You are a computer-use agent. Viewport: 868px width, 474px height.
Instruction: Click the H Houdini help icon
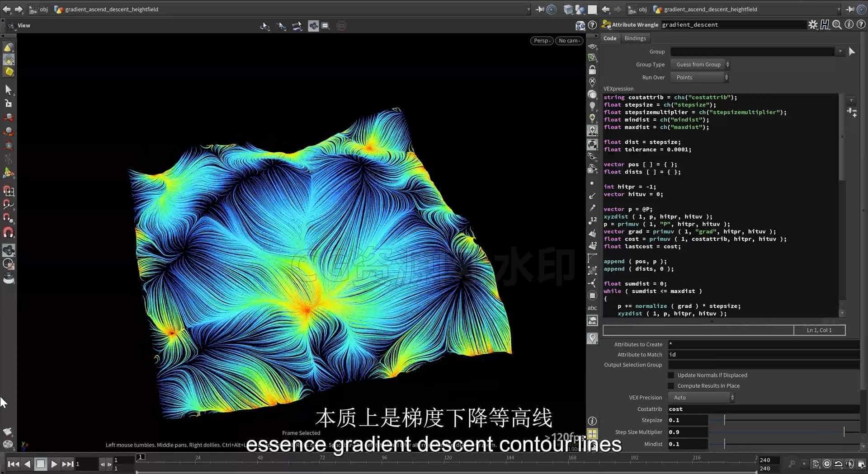825,25
